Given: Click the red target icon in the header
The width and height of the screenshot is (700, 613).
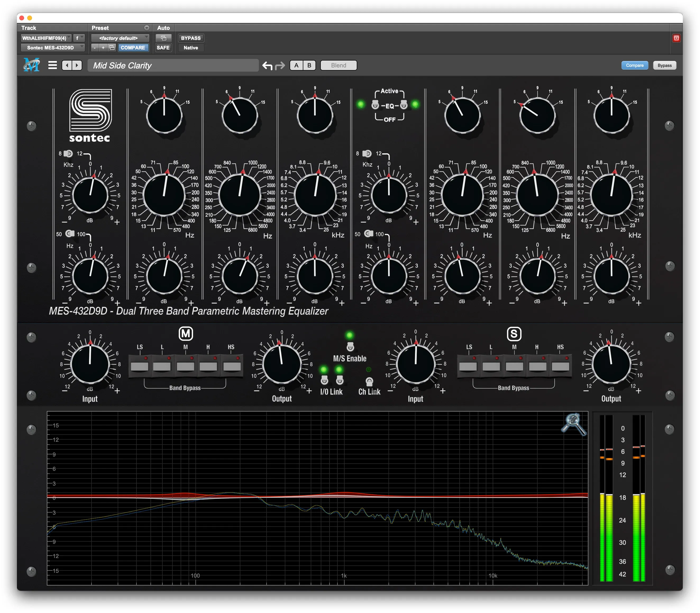Looking at the screenshot, I should [676, 38].
